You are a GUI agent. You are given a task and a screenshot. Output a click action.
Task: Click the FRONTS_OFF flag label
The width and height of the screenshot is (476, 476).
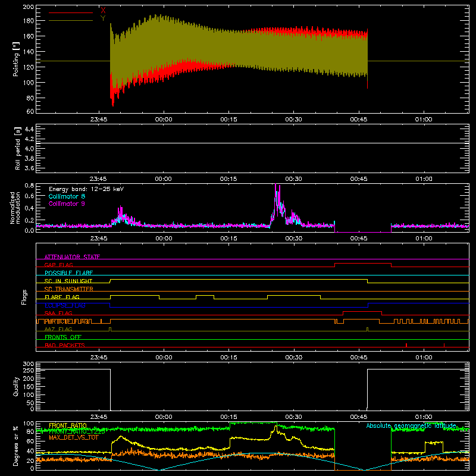point(63,337)
